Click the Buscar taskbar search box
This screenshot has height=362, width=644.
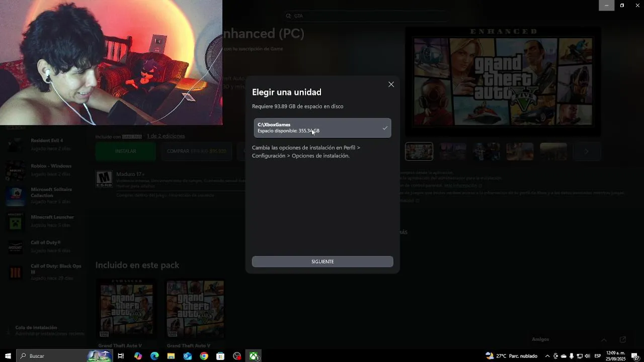64,356
